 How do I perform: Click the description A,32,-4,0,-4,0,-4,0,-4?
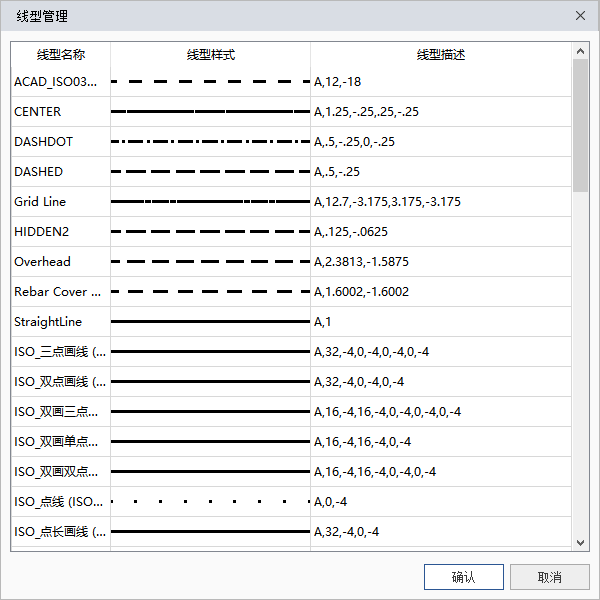click(x=371, y=352)
